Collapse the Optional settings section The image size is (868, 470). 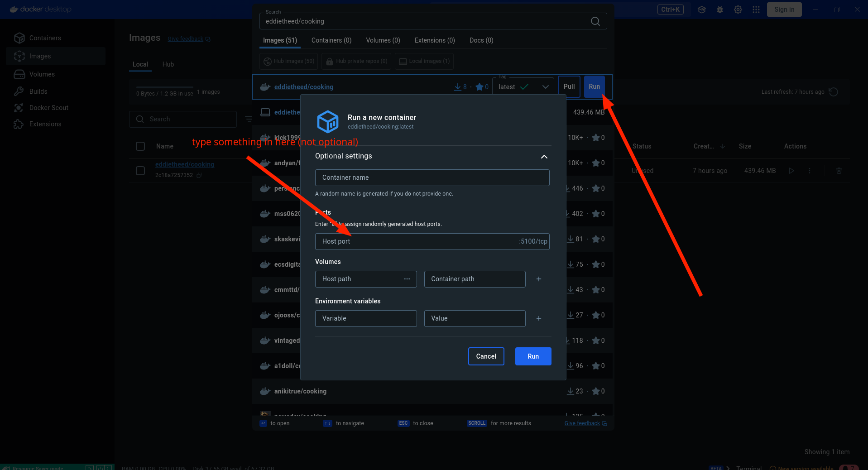point(544,157)
